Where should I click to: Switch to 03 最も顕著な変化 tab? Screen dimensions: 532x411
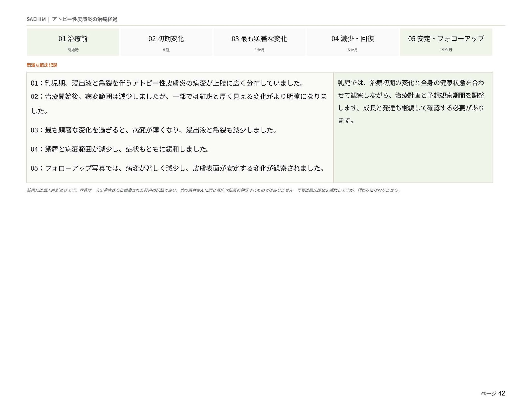click(x=259, y=42)
